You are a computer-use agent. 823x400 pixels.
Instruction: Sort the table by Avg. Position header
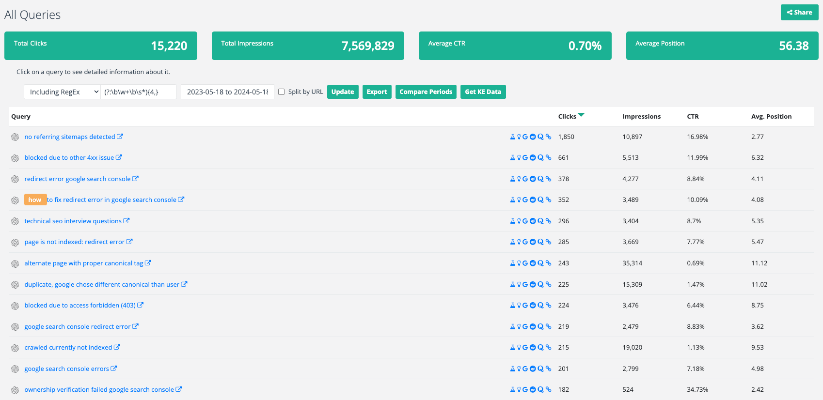[771, 116]
